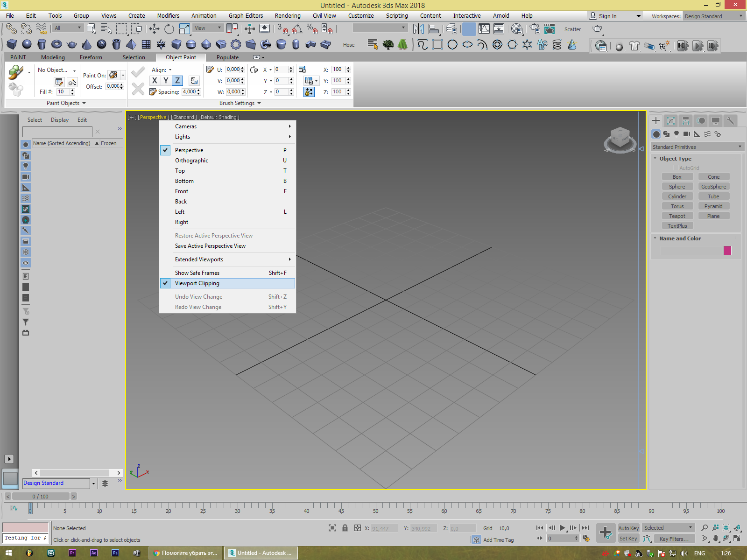Click the Teapot object type button
Image resolution: width=747 pixels, height=560 pixels.
677,216
